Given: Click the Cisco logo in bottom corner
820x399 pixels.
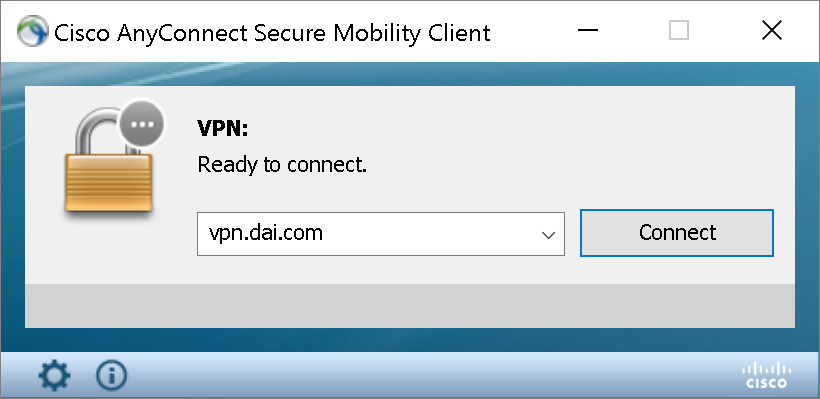Looking at the screenshot, I should tap(766, 375).
